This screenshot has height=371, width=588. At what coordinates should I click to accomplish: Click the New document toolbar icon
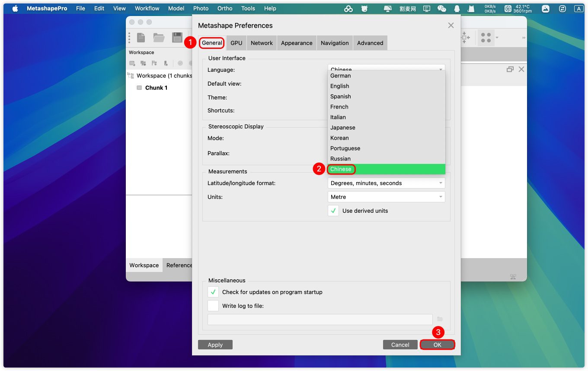pyautogui.click(x=141, y=38)
